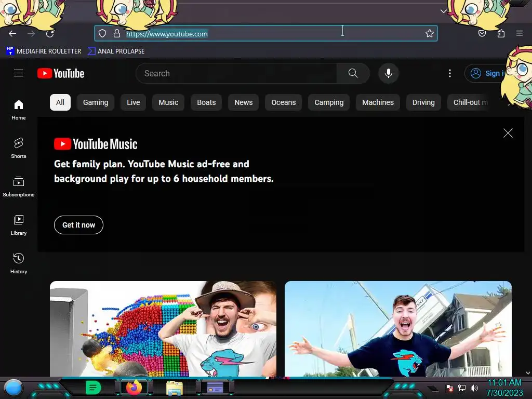This screenshot has height=399, width=532.
Task: Open Home in the sidebar
Action: click(19, 110)
